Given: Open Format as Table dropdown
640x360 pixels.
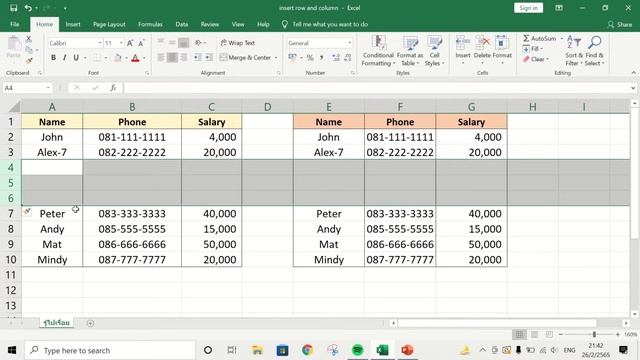Looking at the screenshot, I should (410, 51).
